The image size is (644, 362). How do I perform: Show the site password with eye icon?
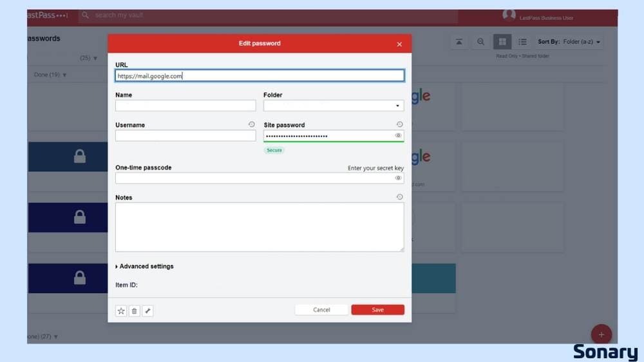[398, 136]
